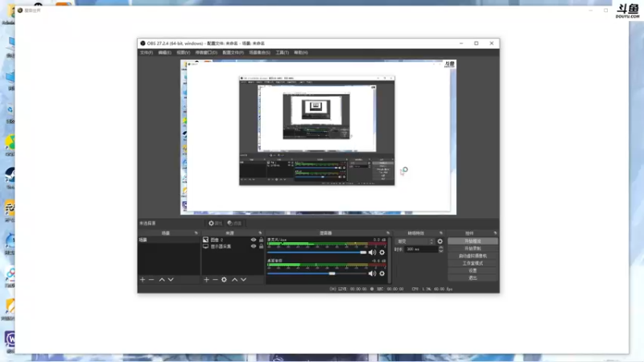Toggle the lock on 显示器采集 source
This screenshot has height=362, width=644.
(261, 246)
